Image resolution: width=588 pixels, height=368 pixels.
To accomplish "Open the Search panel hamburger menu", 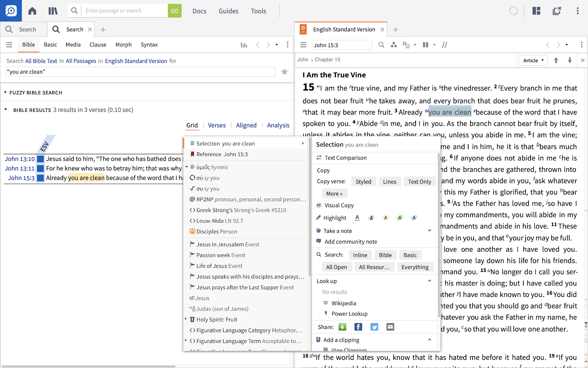I will [x=9, y=45].
